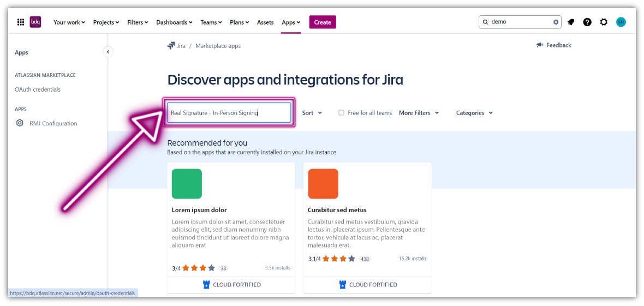Open OAuth credentials in sidebar

coord(37,89)
